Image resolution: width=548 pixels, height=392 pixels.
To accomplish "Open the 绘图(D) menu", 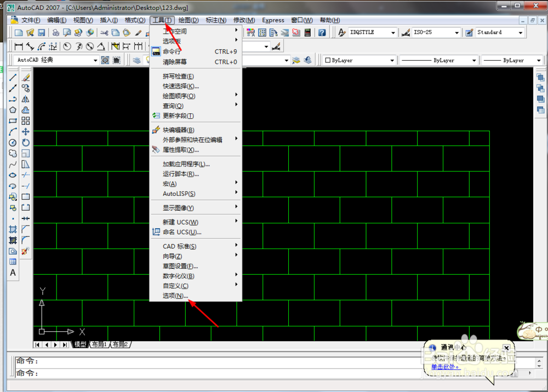I will click(x=189, y=20).
